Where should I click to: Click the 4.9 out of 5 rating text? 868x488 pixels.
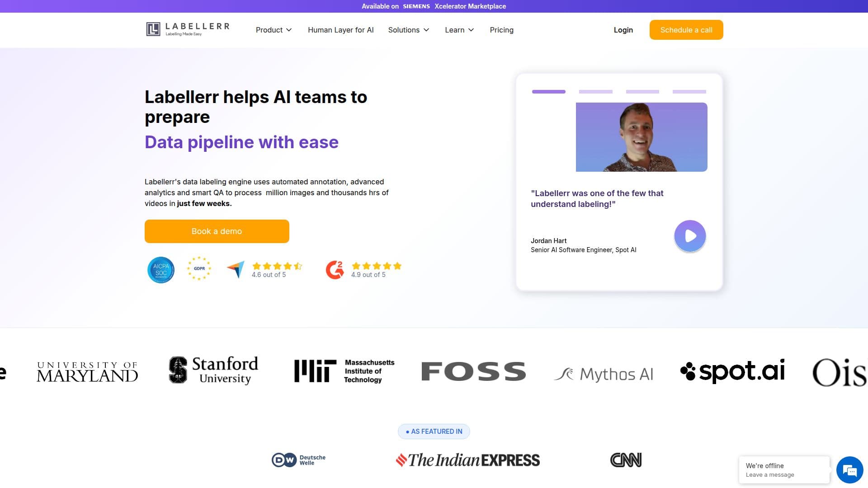(368, 275)
